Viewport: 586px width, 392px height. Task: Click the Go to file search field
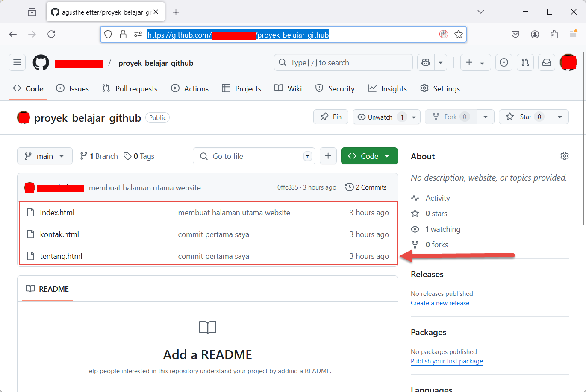click(254, 156)
